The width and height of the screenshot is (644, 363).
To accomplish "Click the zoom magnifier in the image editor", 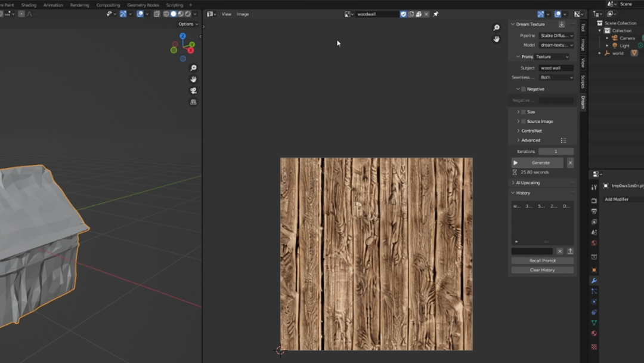I will pyautogui.click(x=496, y=27).
